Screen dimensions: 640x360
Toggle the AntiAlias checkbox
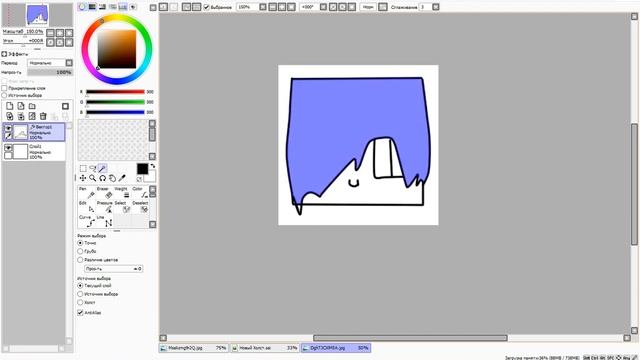point(80,313)
